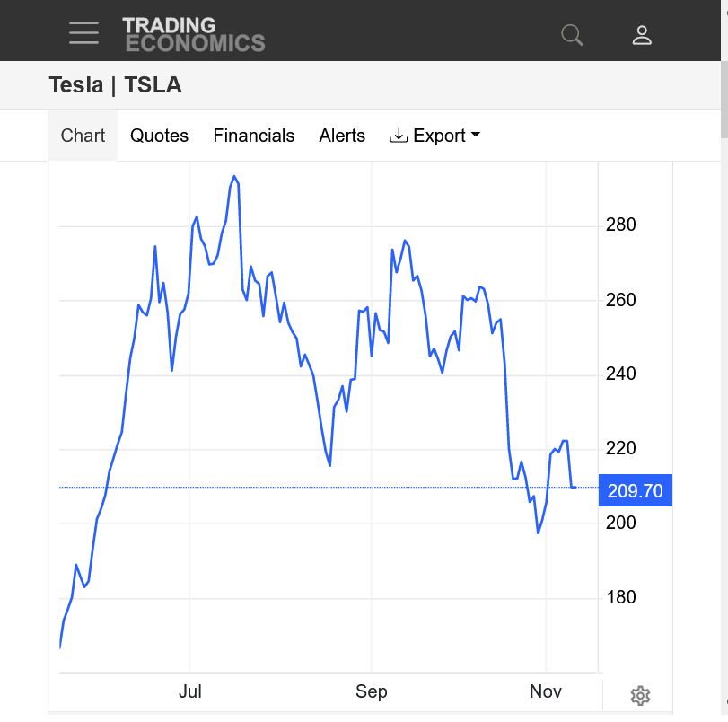Image resolution: width=728 pixels, height=722 pixels.
Task: Switch to the Quotes tab
Action: coord(159,136)
